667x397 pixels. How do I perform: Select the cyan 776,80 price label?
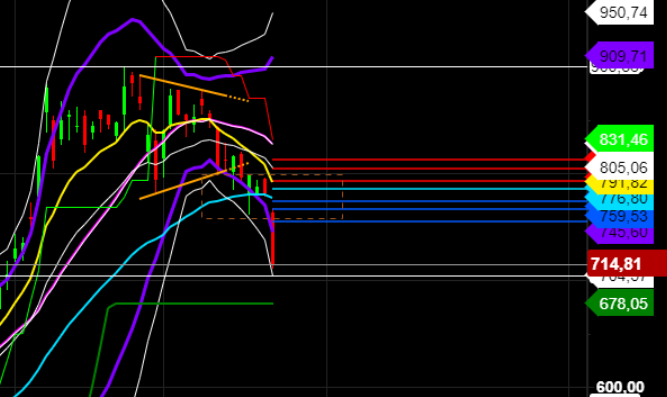click(620, 199)
